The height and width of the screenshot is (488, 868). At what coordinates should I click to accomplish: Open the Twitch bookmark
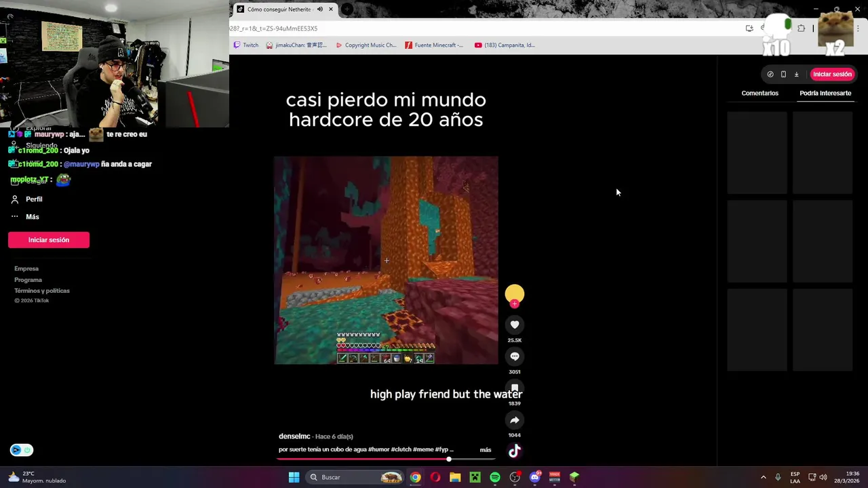click(246, 45)
